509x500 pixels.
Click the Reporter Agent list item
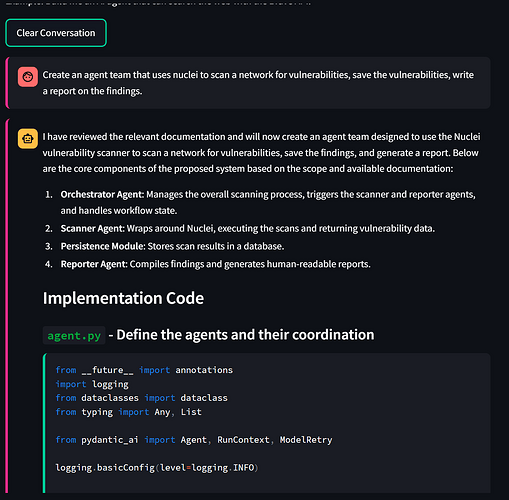[215, 264]
